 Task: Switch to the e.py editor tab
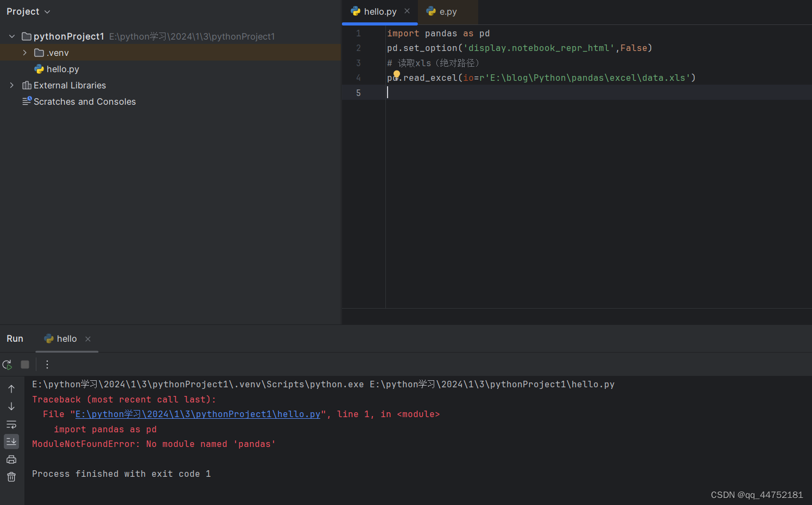click(448, 11)
